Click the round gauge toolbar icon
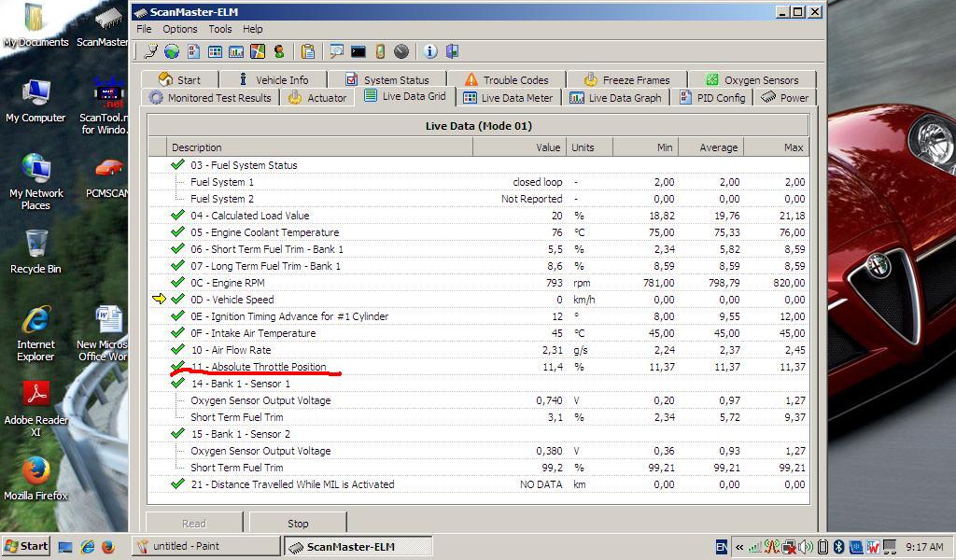 pyautogui.click(x=401, y=51)
